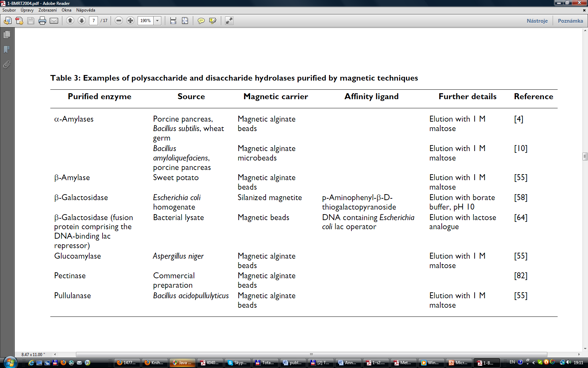
Task: Click the zoom percentage field 190%
Action: [x=146, y=21]
